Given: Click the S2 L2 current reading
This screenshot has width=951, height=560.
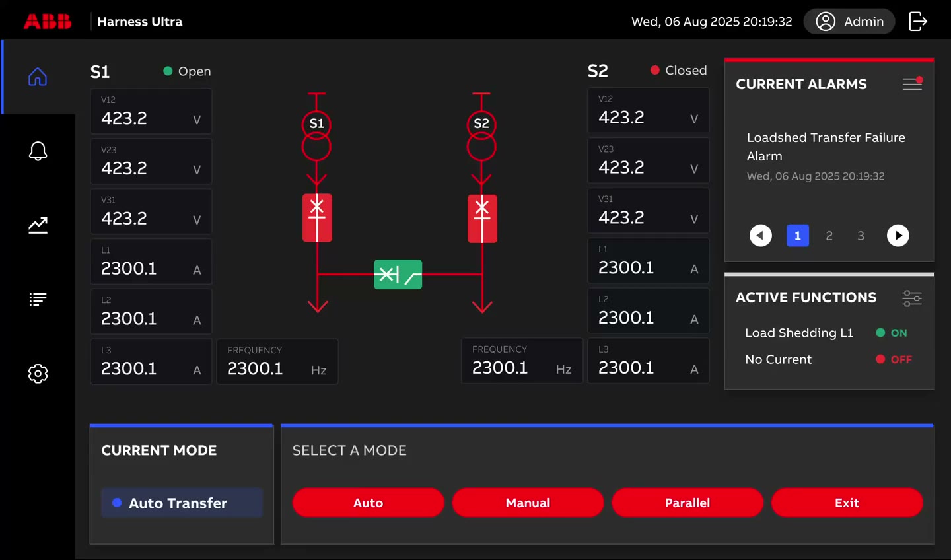Looking at the screenshot, I should [x=649, y=310].
